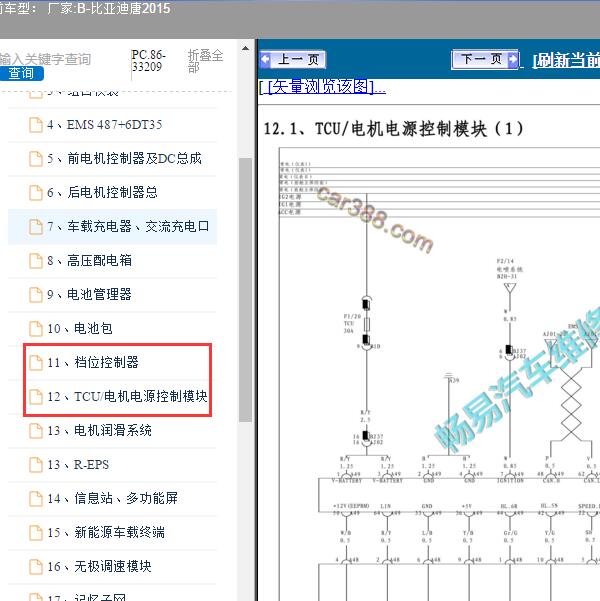Click the diagram title 12.1、TCU/电机电源控制模块 (1)
Screen dimensions: 600x601
(393, 128)
